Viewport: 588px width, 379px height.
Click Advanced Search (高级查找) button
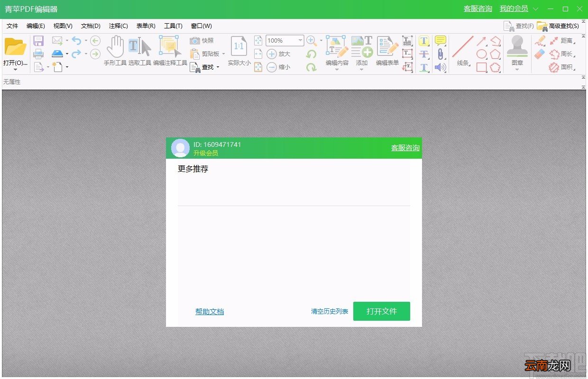point(558,26)
